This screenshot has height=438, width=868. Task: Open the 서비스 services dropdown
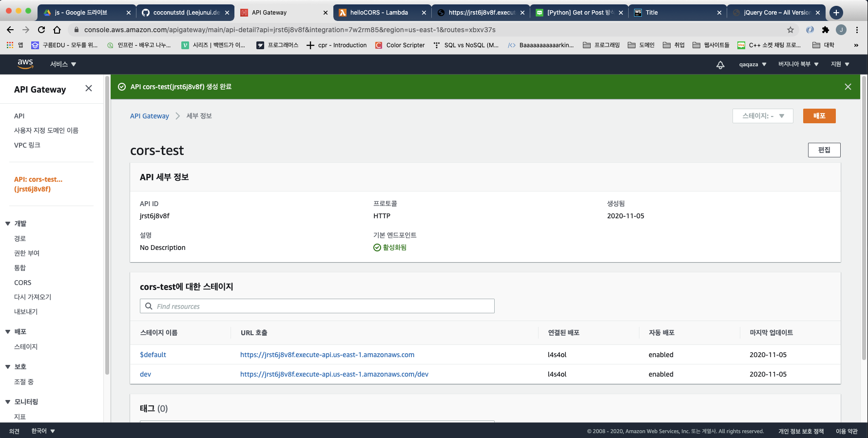coord(63,64)
